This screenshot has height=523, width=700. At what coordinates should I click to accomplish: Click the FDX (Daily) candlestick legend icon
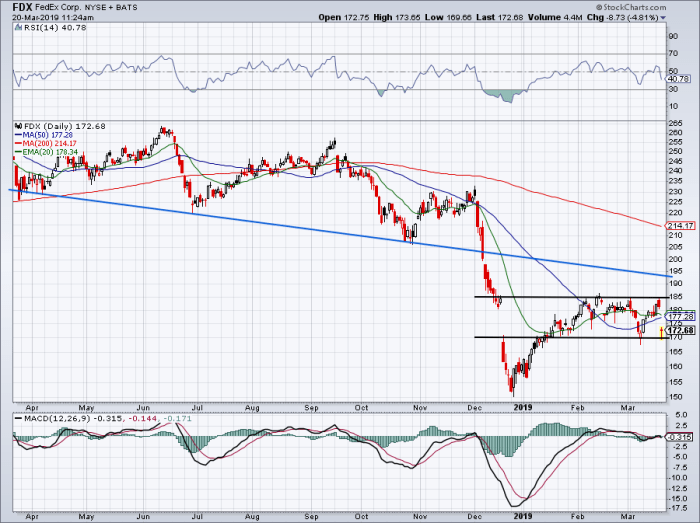tap(18, 126)
